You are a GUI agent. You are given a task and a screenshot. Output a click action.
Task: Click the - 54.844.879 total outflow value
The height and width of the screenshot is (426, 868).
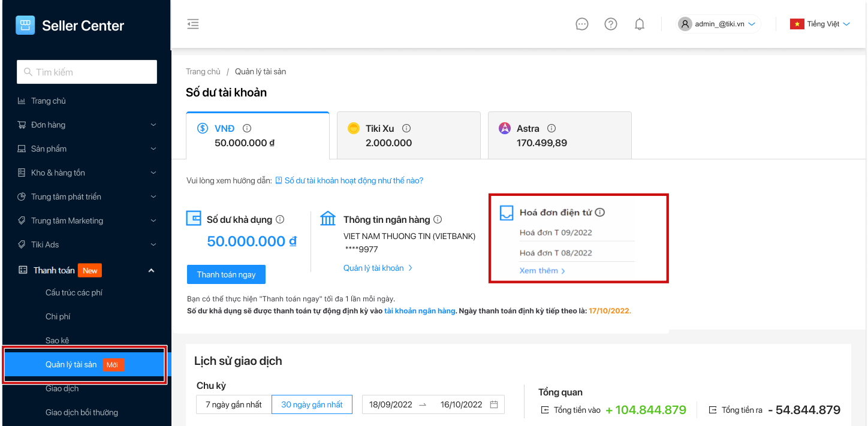click(x=804, y=410)
